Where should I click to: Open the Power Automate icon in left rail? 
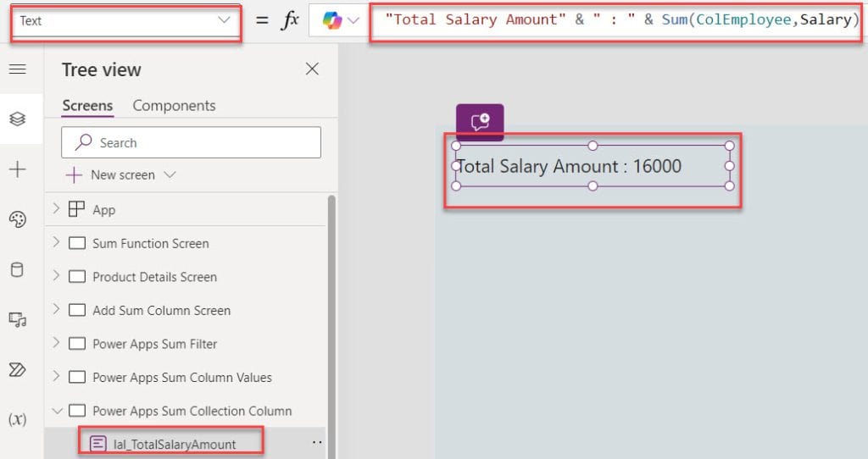[x=18, y=369]
